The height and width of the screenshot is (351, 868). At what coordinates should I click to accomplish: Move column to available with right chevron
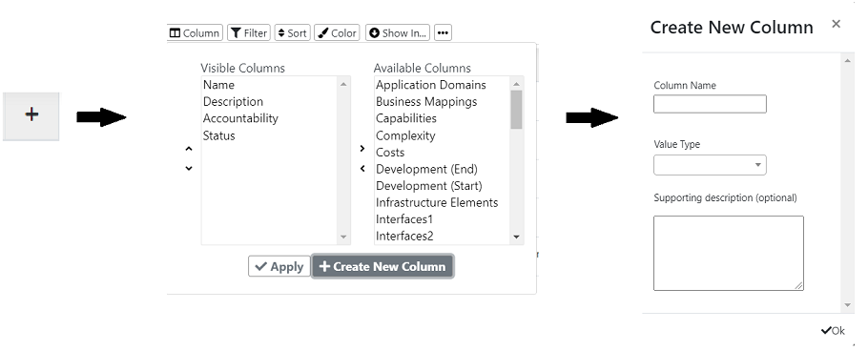pyautogui.click(x=362, y=149)
